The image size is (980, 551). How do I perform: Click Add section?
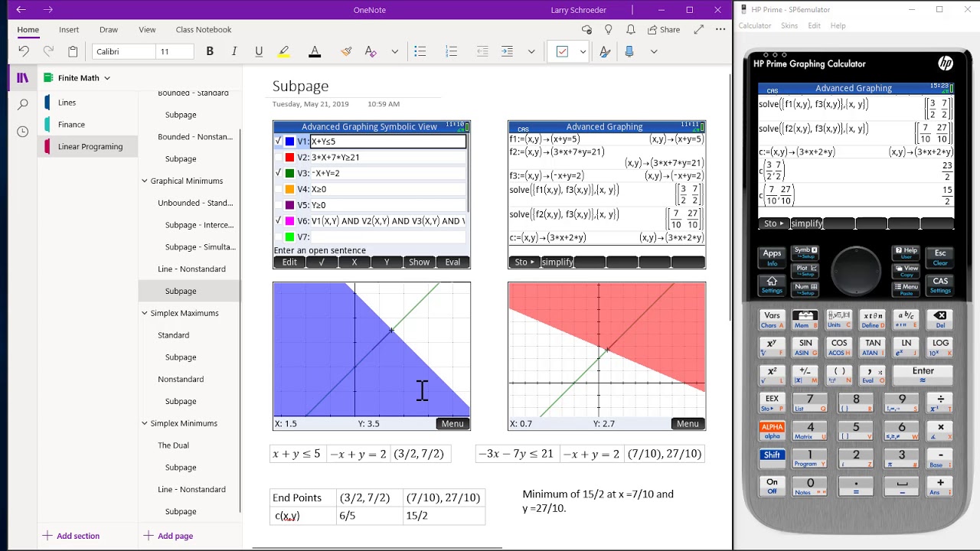click(70, 536)
